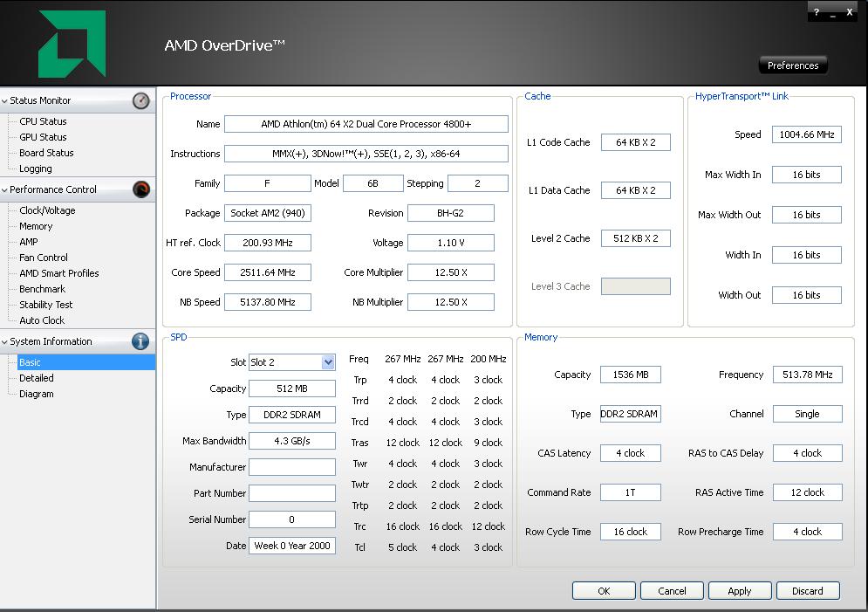Click the processor Name field
This screenshot has height=612, width=868.
coord(366,124)
